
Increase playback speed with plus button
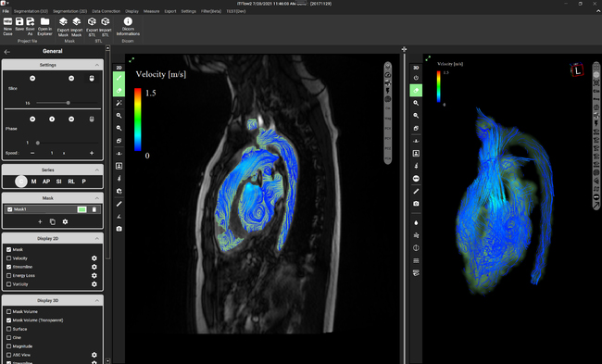pos(92,153)
